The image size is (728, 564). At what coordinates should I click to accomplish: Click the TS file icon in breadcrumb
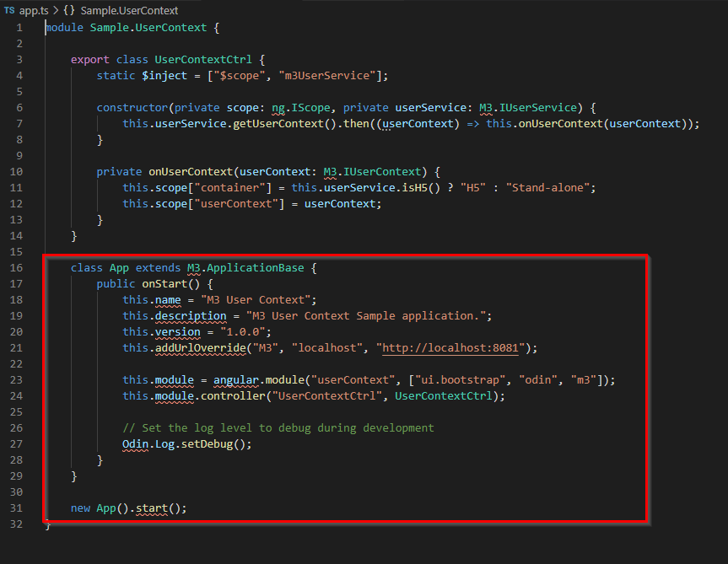(x=9, y=10)
